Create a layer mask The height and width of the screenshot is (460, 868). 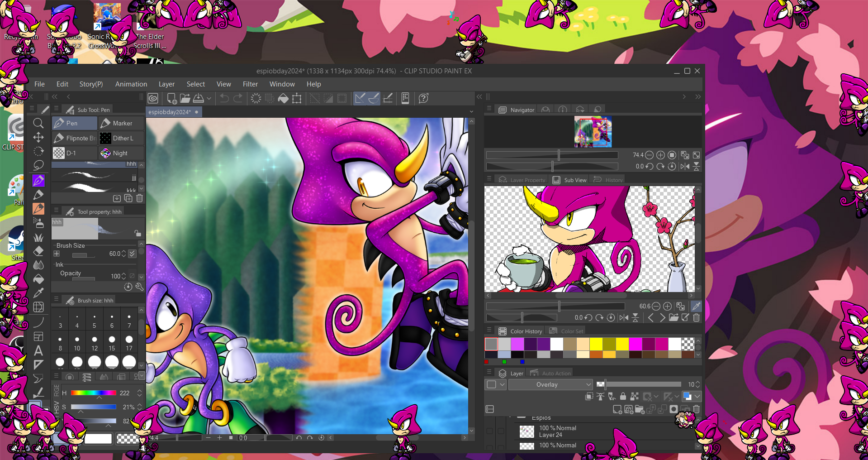click(674, 409)
